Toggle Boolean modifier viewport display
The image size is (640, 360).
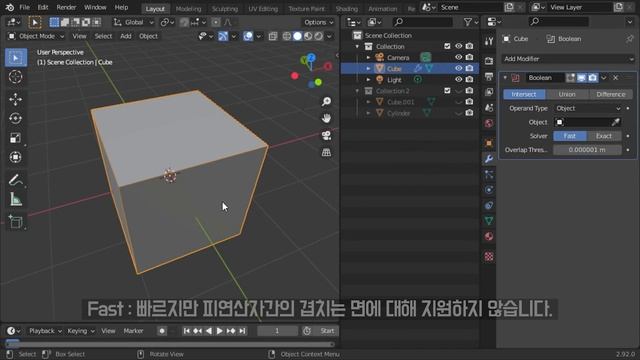coord(581,78)
